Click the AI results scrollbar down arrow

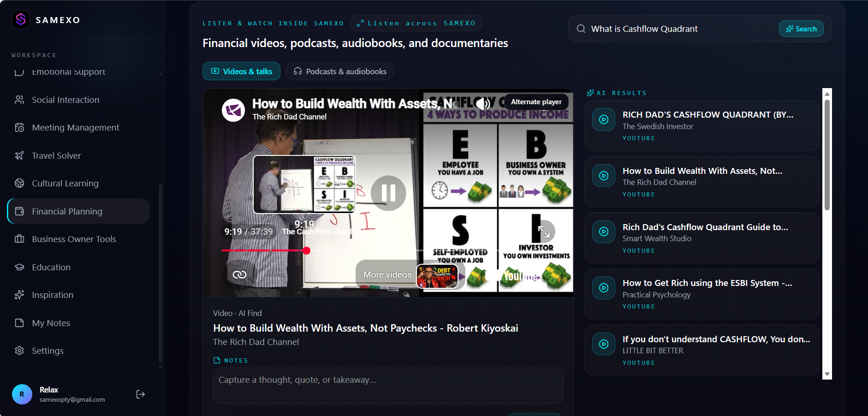(x=827, y=374)
